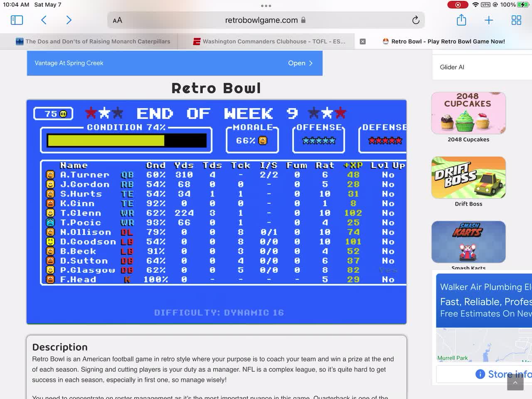Open the AA reader text-size menu
Image resolution: width=532 pixels, height=399 pixels.
118,20
